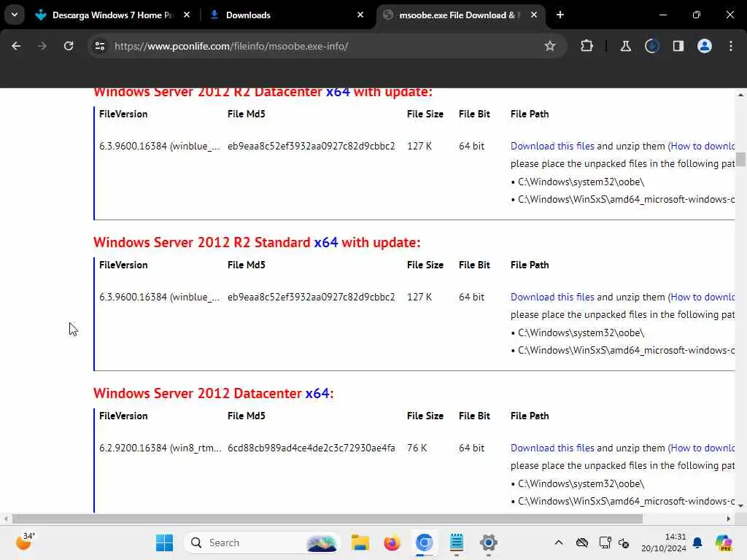747x560 pixels.
Task: Open File Explorer from taskbar
Action: click(x=360, y=542)
